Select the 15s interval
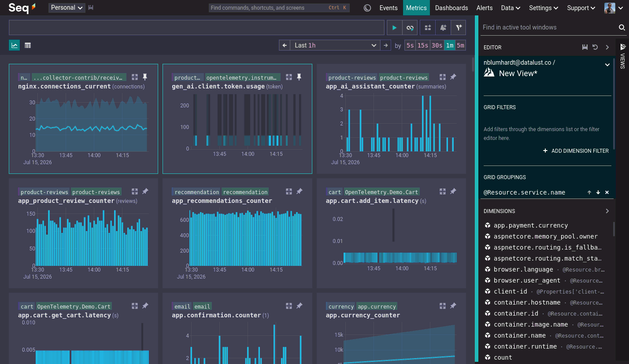The height and width of the screenshot is (364, 629). pos(423,45)
